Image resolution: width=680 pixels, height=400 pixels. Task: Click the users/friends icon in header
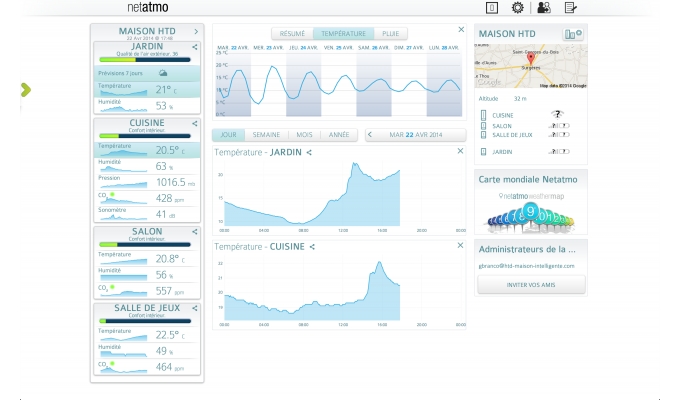[x=543, y=7]
